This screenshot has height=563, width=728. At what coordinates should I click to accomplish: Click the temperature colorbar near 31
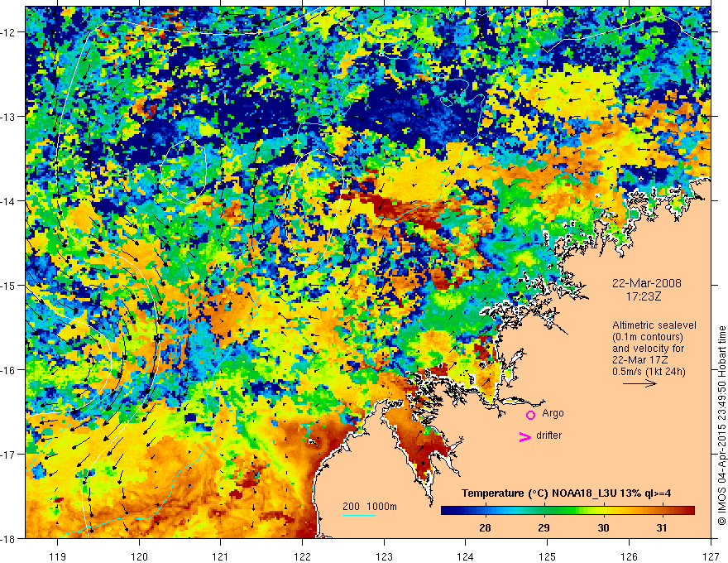click(663, 511)
